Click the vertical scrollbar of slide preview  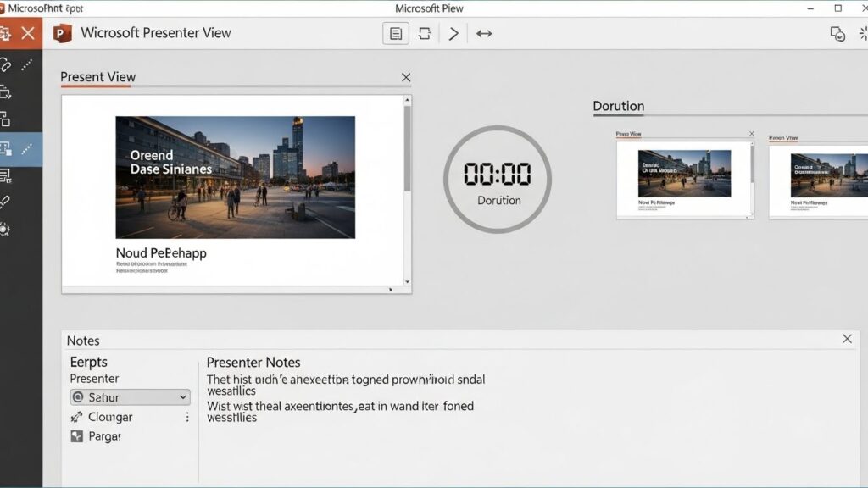[x=407, y=148]
